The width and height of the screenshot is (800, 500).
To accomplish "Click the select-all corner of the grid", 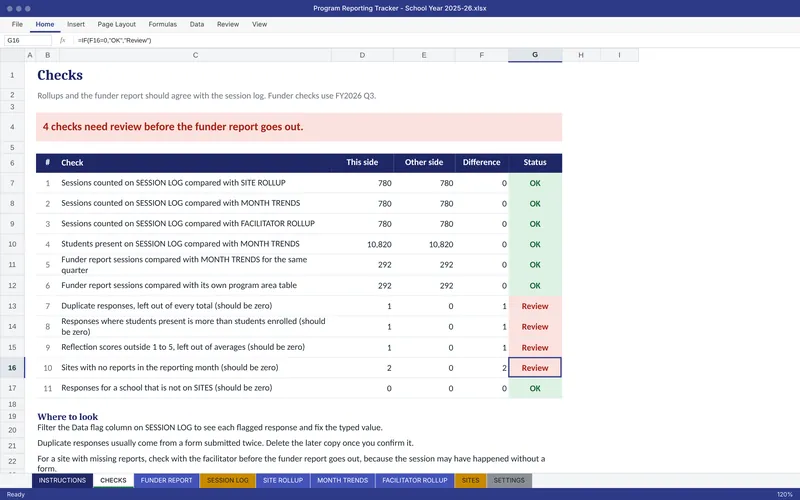I will [12, 55].
